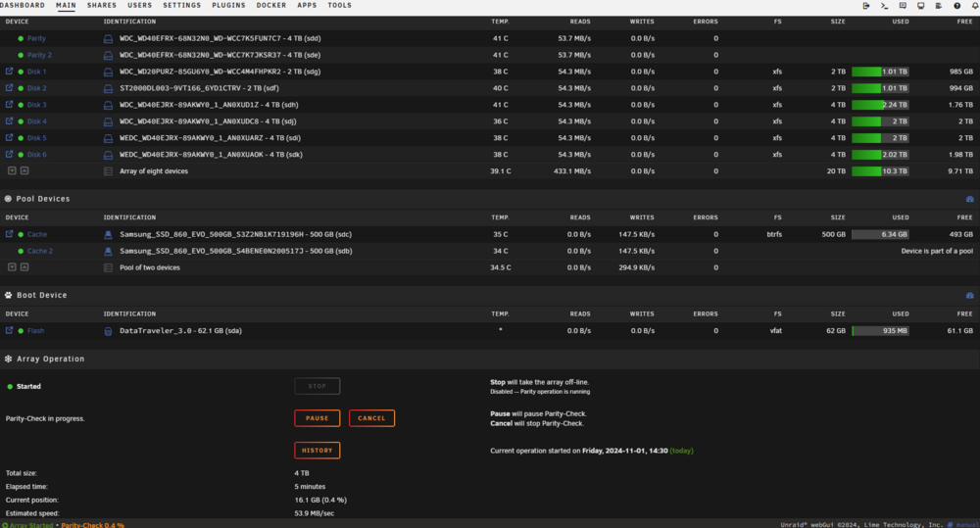The height and width of the screenshot is (528, 980).
Task: Open the Cache 2 device link
Action: [x=40, y=251]
